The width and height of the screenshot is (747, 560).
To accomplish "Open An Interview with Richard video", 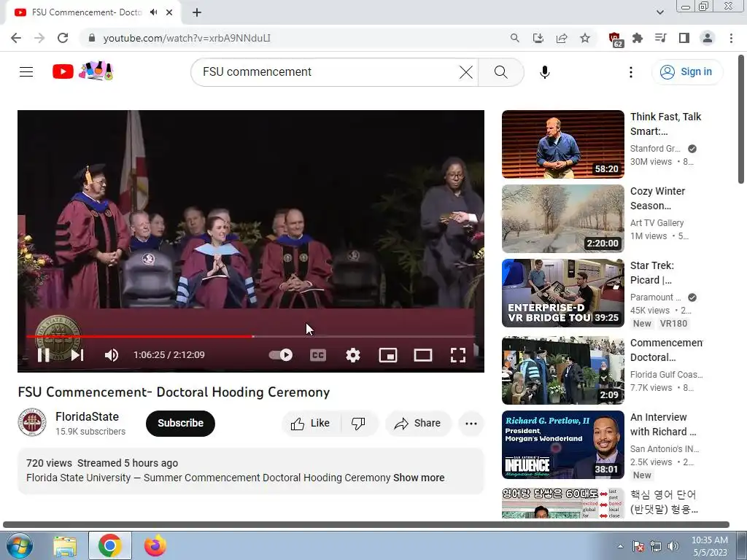I will coord(562,445).
